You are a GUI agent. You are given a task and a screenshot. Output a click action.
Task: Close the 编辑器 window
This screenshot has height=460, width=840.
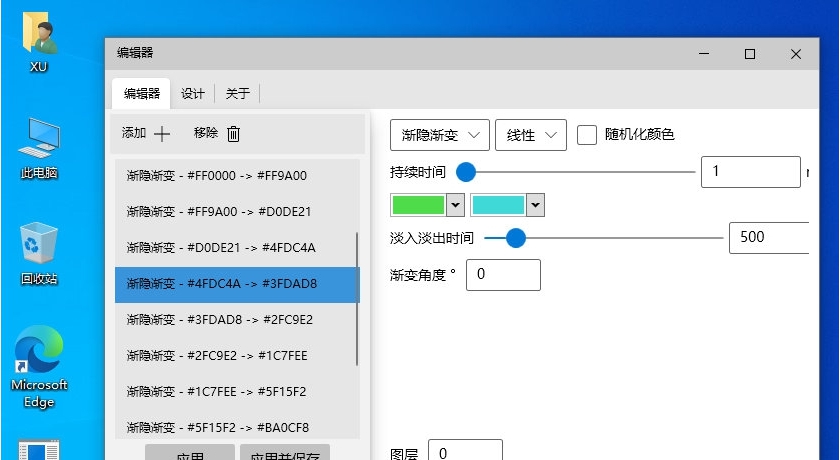pyautogui.click(x=796, y=54)
